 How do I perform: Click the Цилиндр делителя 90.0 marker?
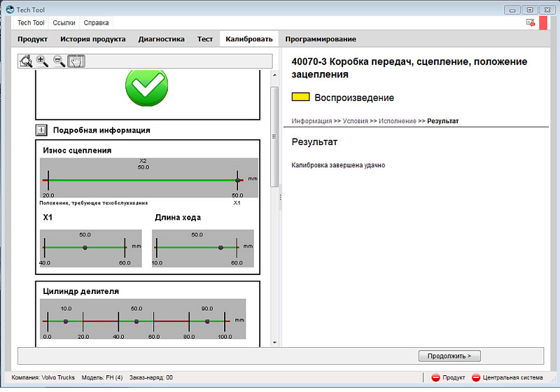pyautogui.click(x=207, y=321)
